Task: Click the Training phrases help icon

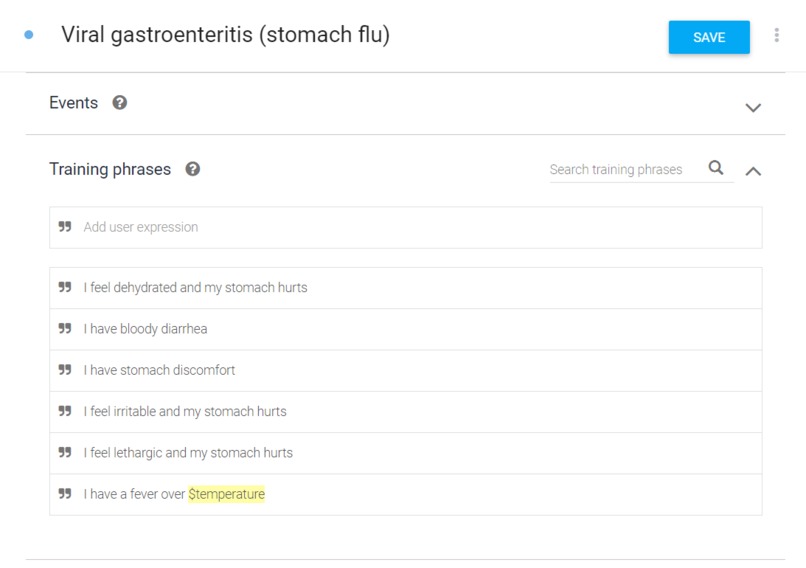Action: (x=193, y=169)
